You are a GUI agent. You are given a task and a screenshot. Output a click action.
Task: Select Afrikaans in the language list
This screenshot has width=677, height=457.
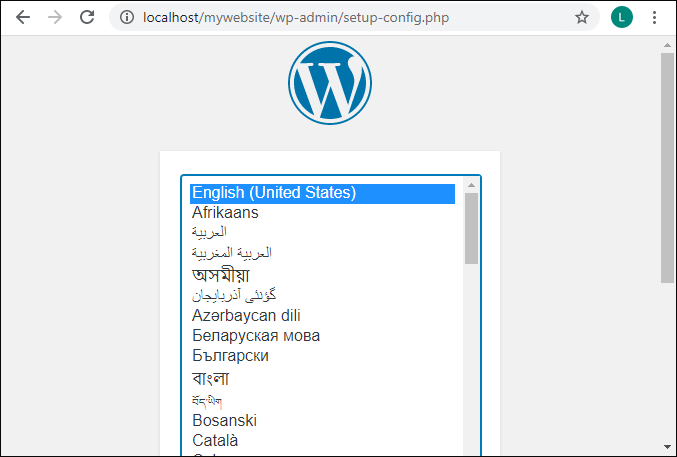323,213
